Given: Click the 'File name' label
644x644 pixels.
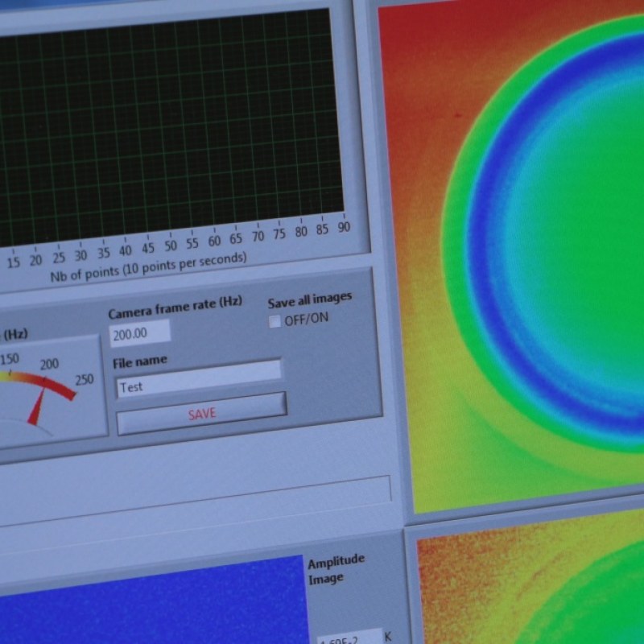Looking at the screenshot, I should pos(140,361).
